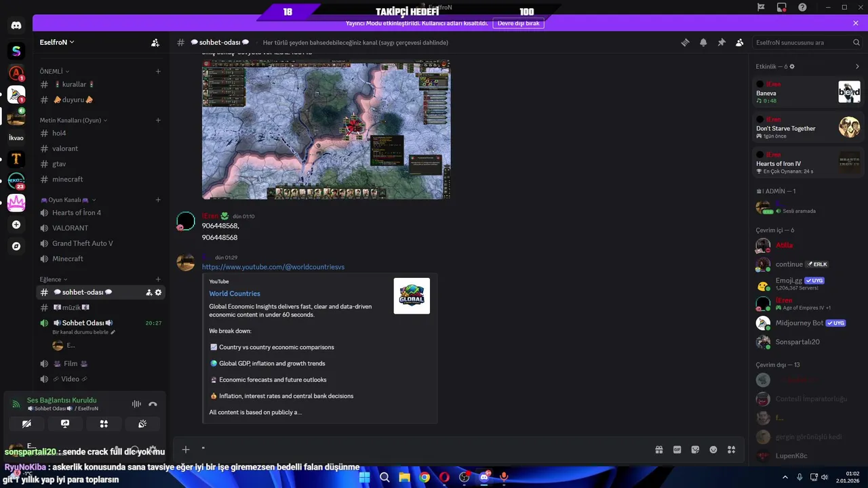Open Midjourney Bot member profile
Screen dimensions: 868x488
click(x=808, y=323)
